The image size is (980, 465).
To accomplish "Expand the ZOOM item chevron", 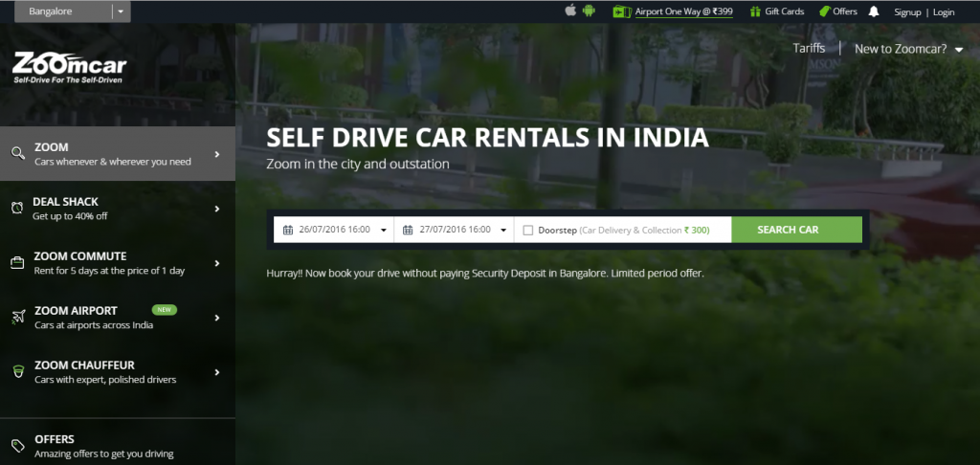I will [217, 154].
